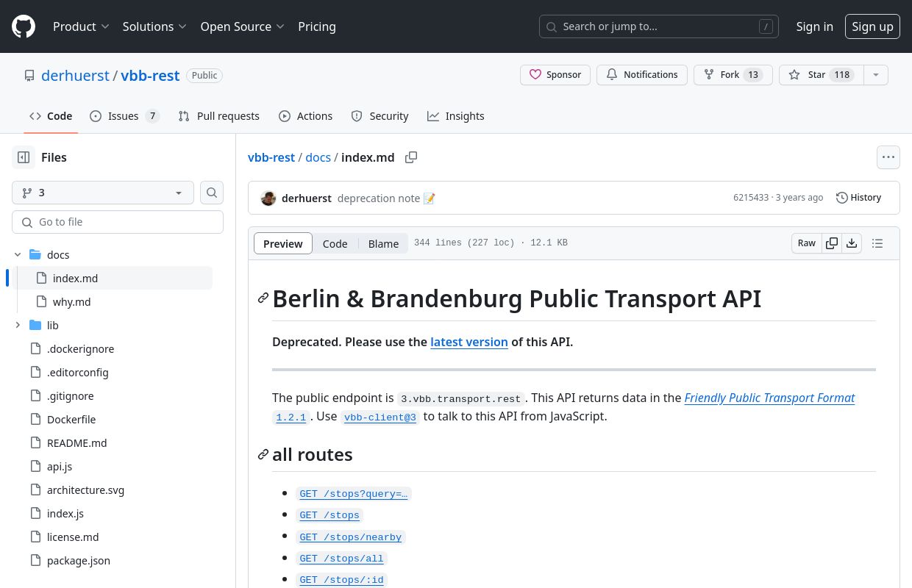This screenshot has width=912, height=588.
Task: Copy the file path icon
Action: pos(411,157)
